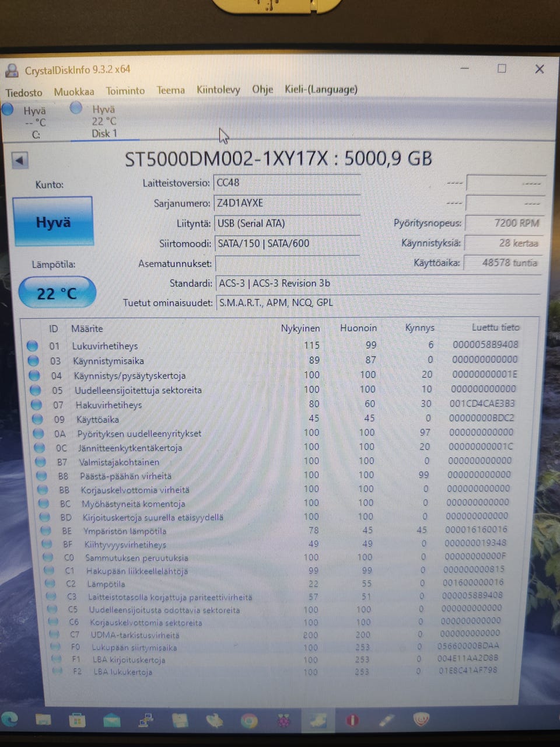Open the Kiintolevy menu

click(x=218, y=89)
